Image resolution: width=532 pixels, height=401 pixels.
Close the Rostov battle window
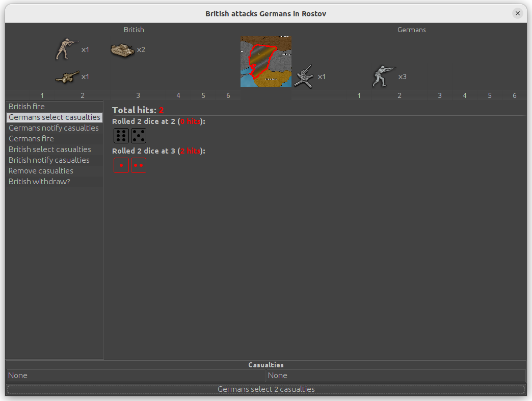pos(518,14)
